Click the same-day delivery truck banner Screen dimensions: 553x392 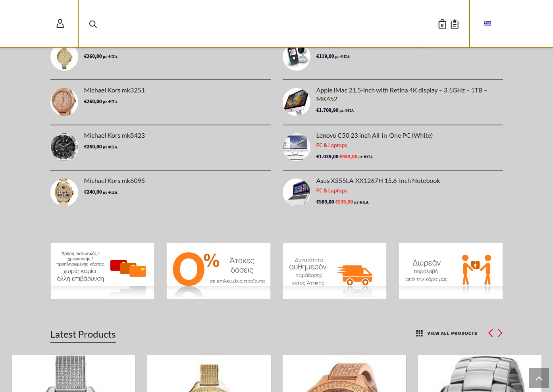point(334,271)
